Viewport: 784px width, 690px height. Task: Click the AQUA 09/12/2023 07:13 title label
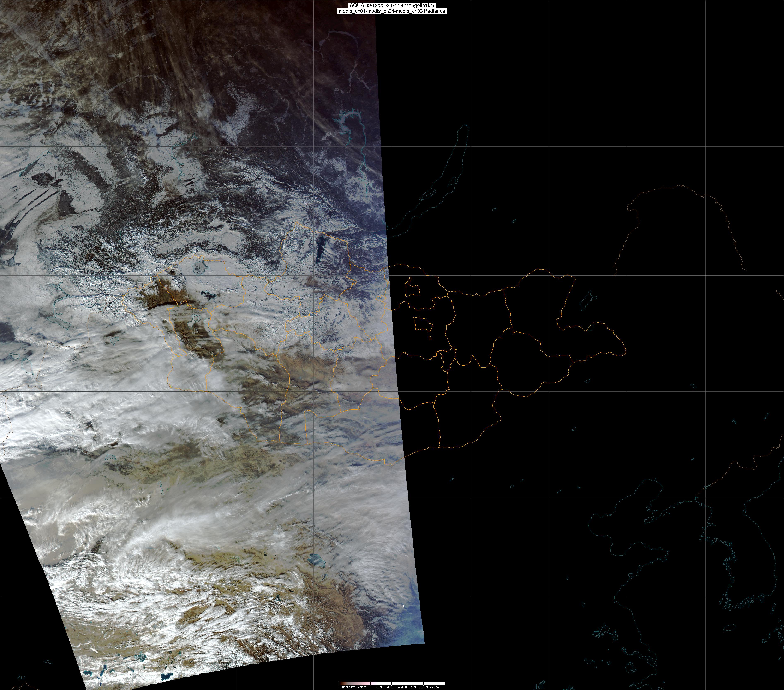pos(392,5)
